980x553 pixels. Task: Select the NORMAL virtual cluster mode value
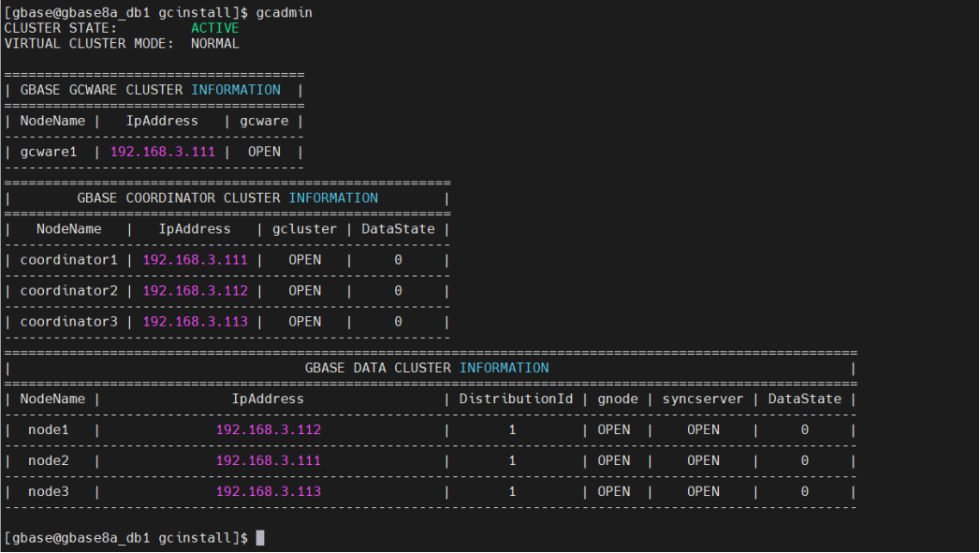tap(214, 43)
